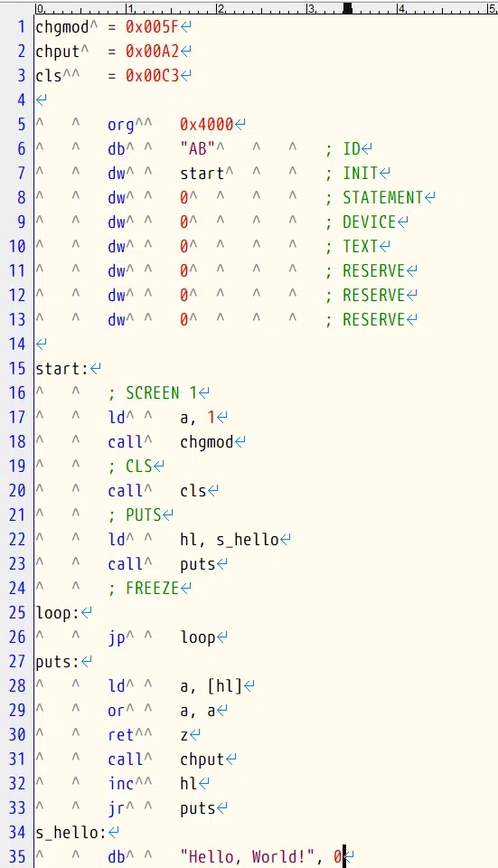
Task: Click the ; ID comment
Action: coord(343,148)
